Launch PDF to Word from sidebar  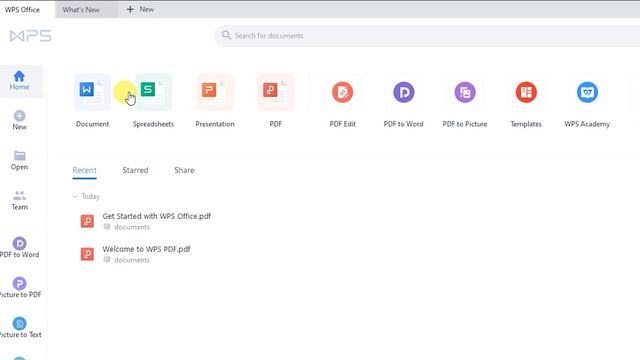pyautogui.click(x=20, y=248)
